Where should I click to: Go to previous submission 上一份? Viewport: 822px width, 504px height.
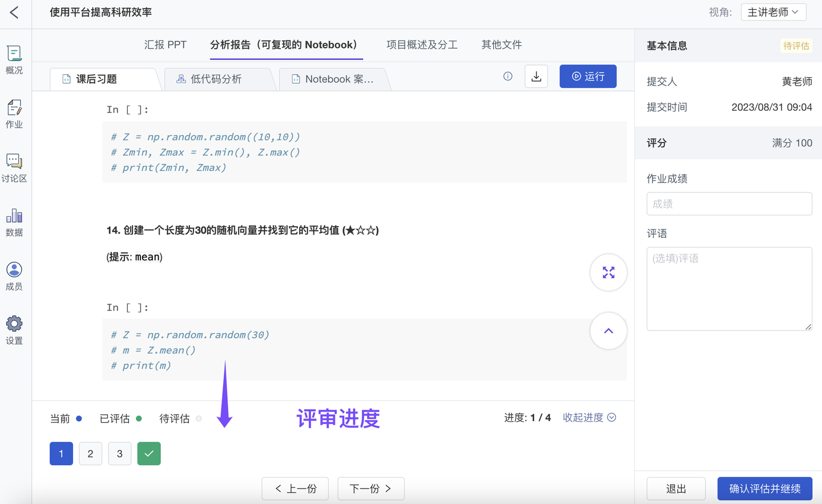[x=295, y=489]
